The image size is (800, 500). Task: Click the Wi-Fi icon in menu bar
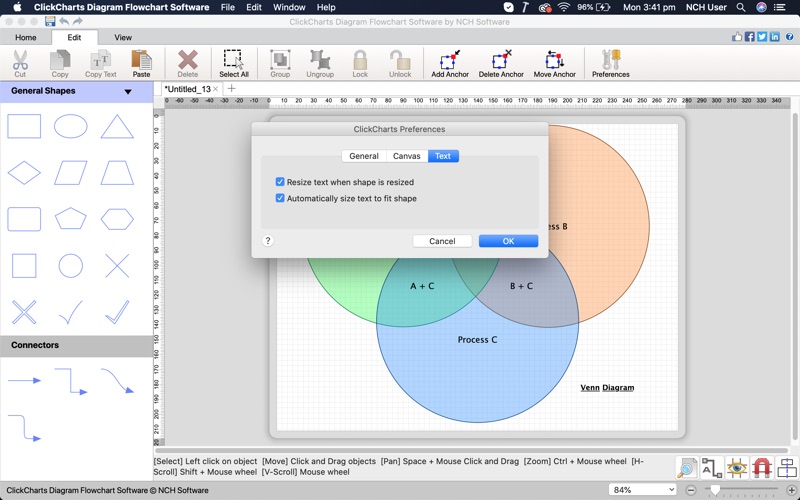(x=564, y=7)
